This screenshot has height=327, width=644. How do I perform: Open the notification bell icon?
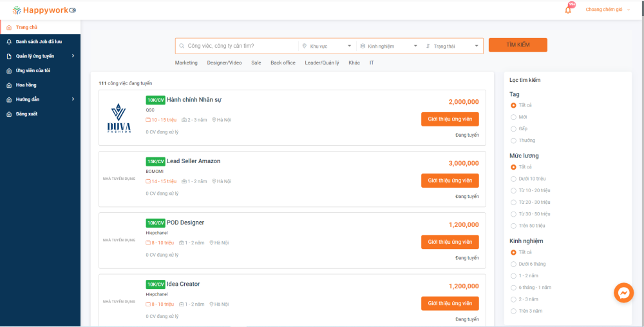tap(568, 10)
